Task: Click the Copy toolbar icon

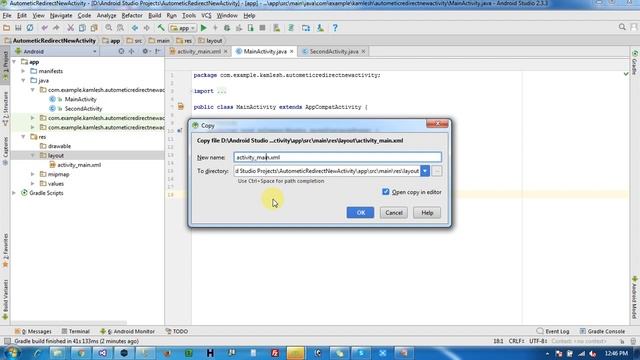Action: (x=82, y=28)
